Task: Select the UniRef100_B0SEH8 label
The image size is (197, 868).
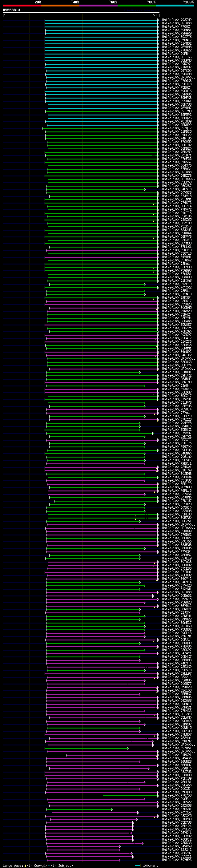Action: pyautogui.click(x=177, y=474)
